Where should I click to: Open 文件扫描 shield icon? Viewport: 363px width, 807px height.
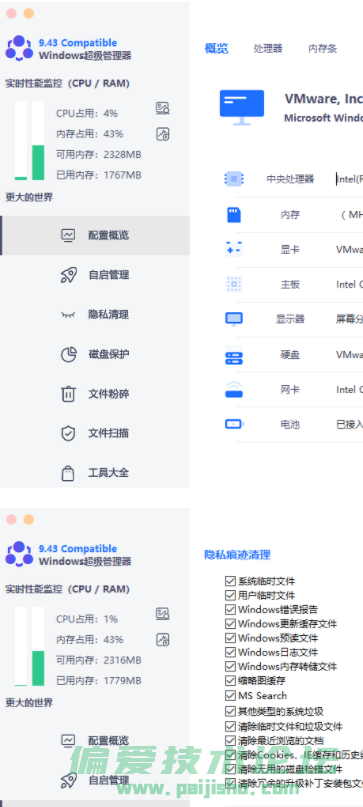click(x=68, y=433)
